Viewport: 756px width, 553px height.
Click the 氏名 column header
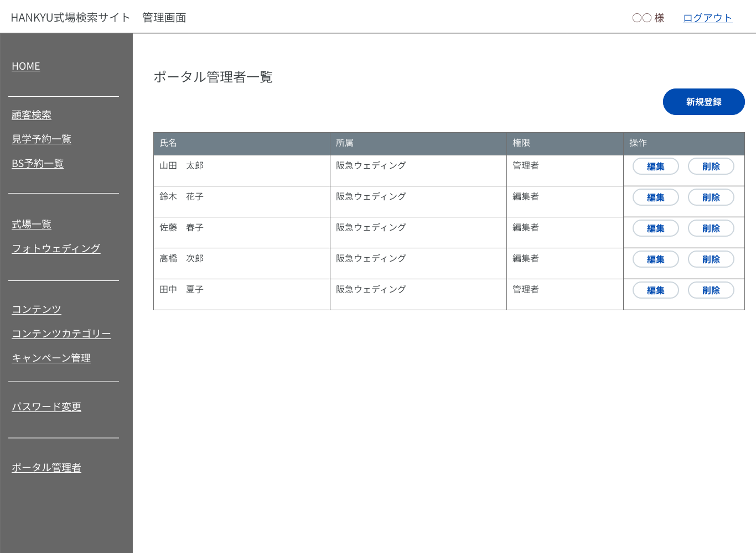tap(168, 143)
